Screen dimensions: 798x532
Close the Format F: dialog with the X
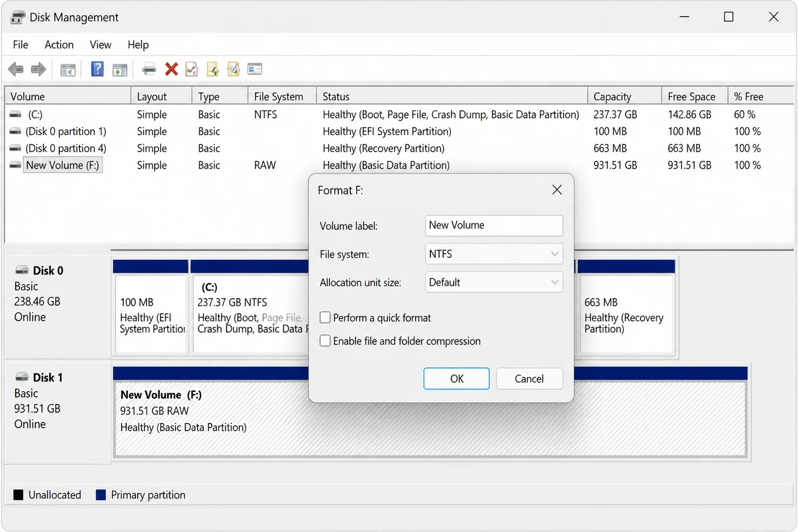pos(557,190)
